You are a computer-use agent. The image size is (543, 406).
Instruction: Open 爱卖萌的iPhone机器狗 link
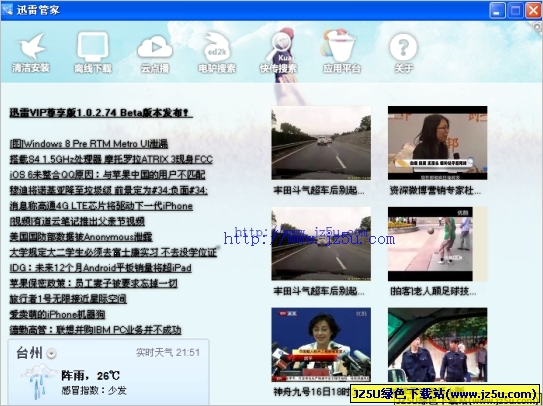tap(57, 314)
